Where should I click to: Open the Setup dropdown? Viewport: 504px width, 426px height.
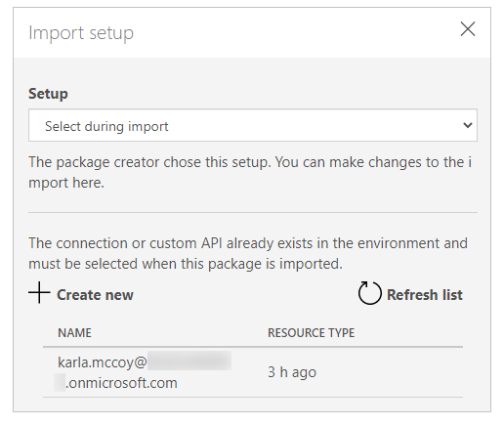click(253, 125)
